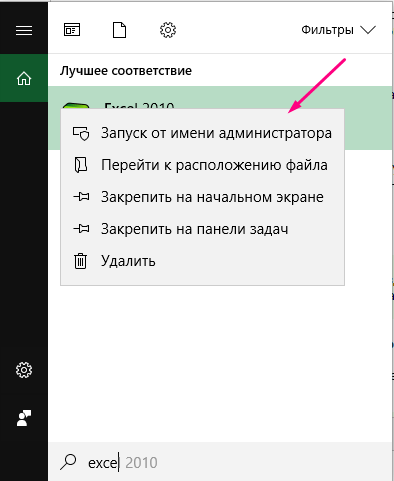Click the search box containing excel
Image resolution: width=394 pixels, height=481 pixels.
pos(220,462)
